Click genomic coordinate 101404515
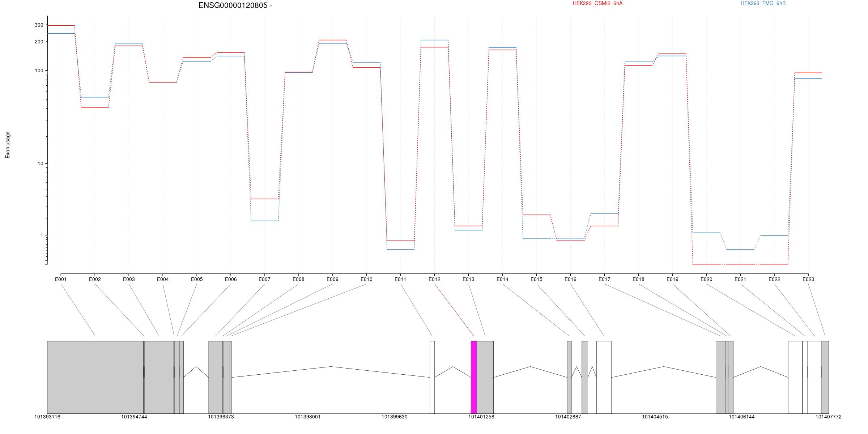868x434 pixels. [655, 417]
